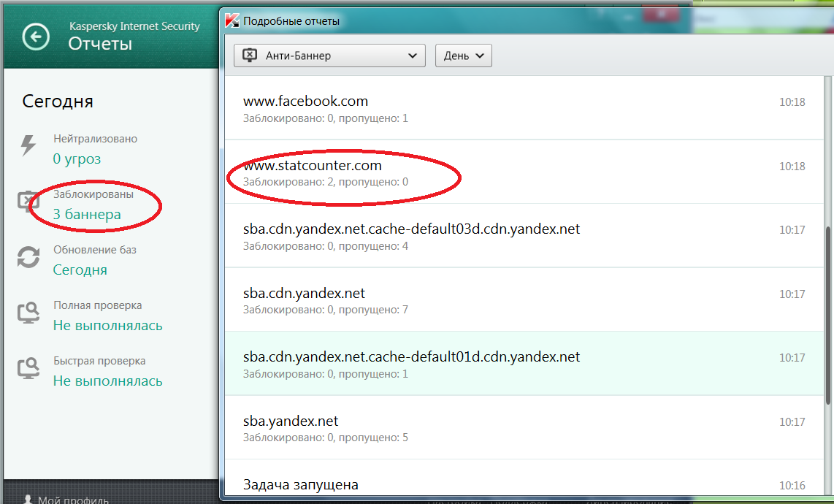
Task: Open the '0 угроз' neutralized threats link
Action: point(77,159)
